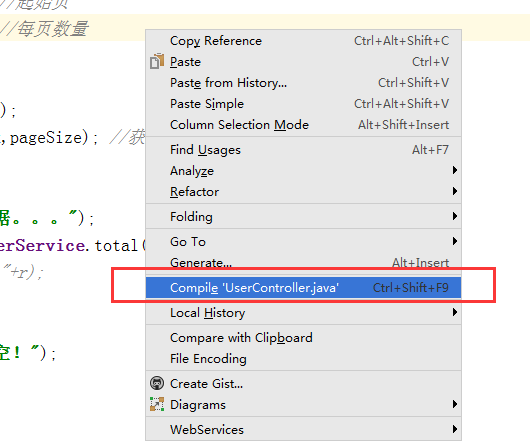Expand the Refactor submenu arrow

[x=455, y=191]
